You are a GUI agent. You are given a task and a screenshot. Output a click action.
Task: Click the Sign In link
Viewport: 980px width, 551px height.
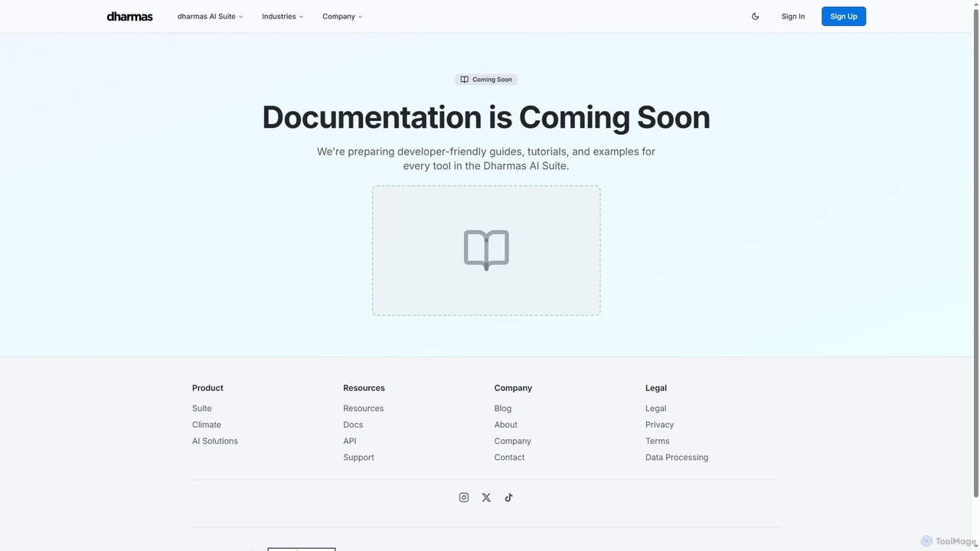(x=793, y=16)
